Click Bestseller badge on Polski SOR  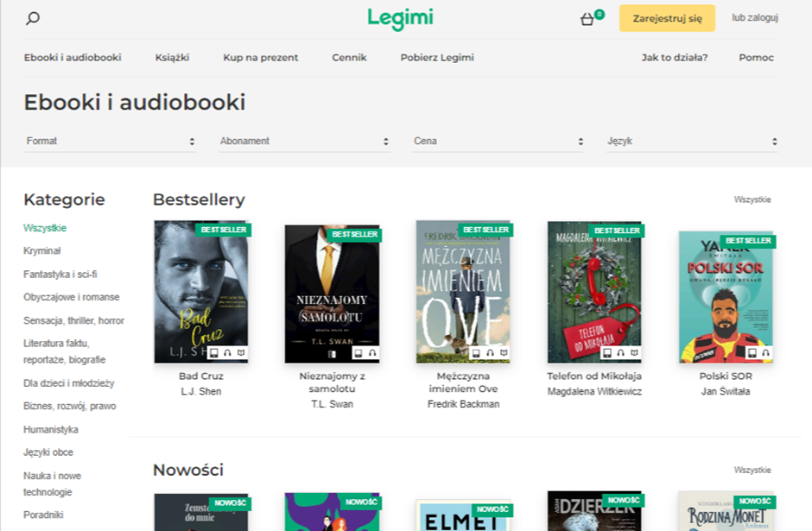tap(748, 241)
